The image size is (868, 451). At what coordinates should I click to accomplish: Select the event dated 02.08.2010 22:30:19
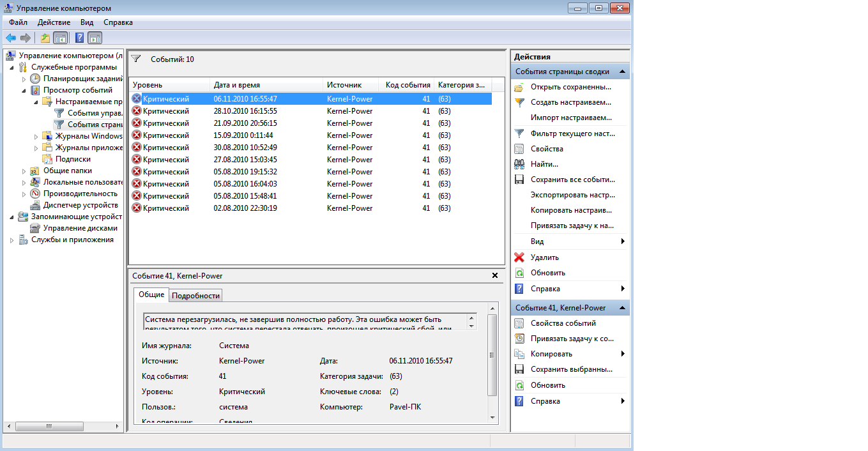[310, 208]
